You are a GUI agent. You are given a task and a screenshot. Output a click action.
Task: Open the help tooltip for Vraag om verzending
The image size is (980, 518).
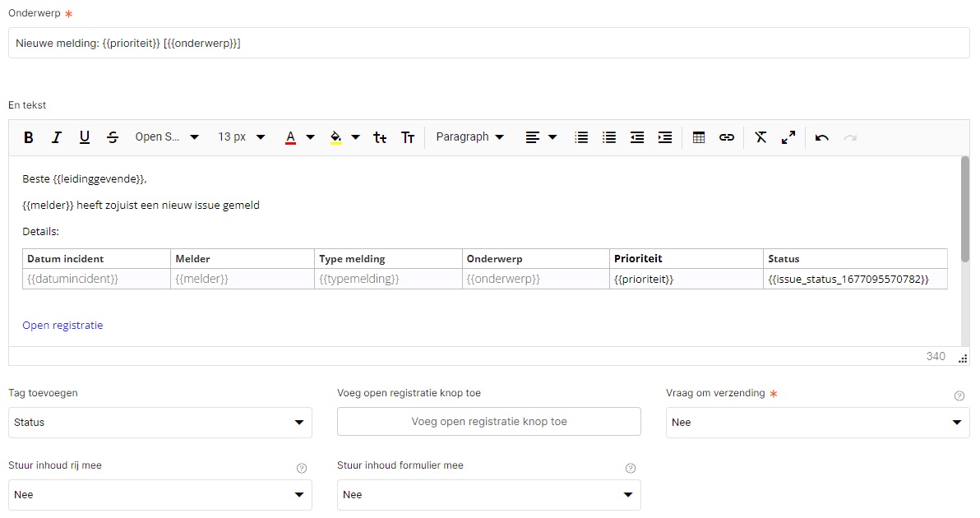coord(959,396)
